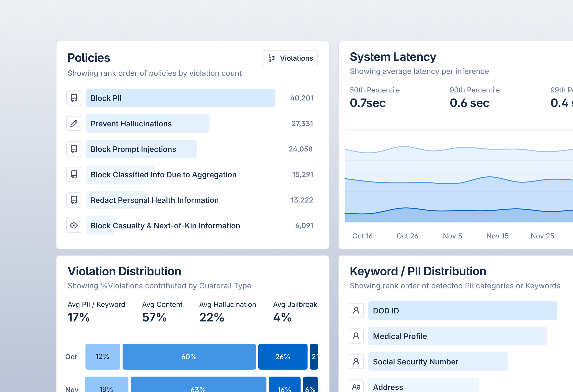Click the 6,091 violation count
The image size is (573, 392).
pyautogui.click(x=304, y=226)
